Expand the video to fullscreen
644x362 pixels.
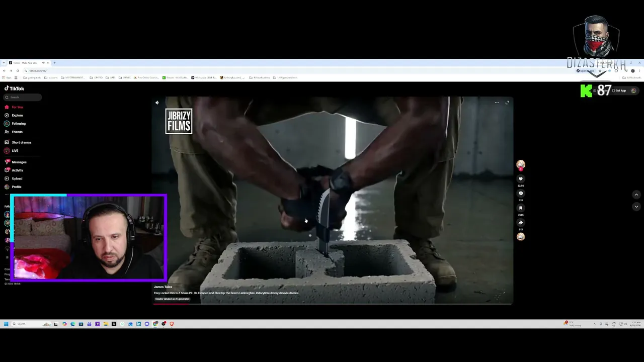tap(507, 103)
